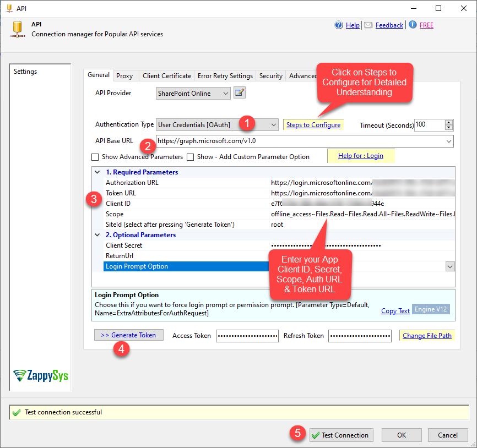The image size is (477, 448).
Task: Click the SiteId value 'root'
Action: [x=277, y=225]
